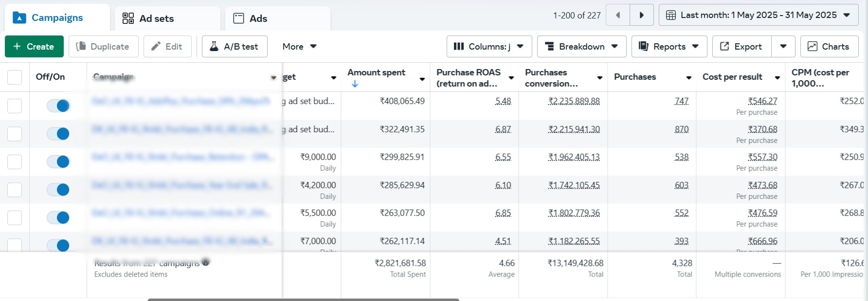Tick the select-all checkbox in header
This screenshot has width=868, height=301.
click(x=15, y=77)
